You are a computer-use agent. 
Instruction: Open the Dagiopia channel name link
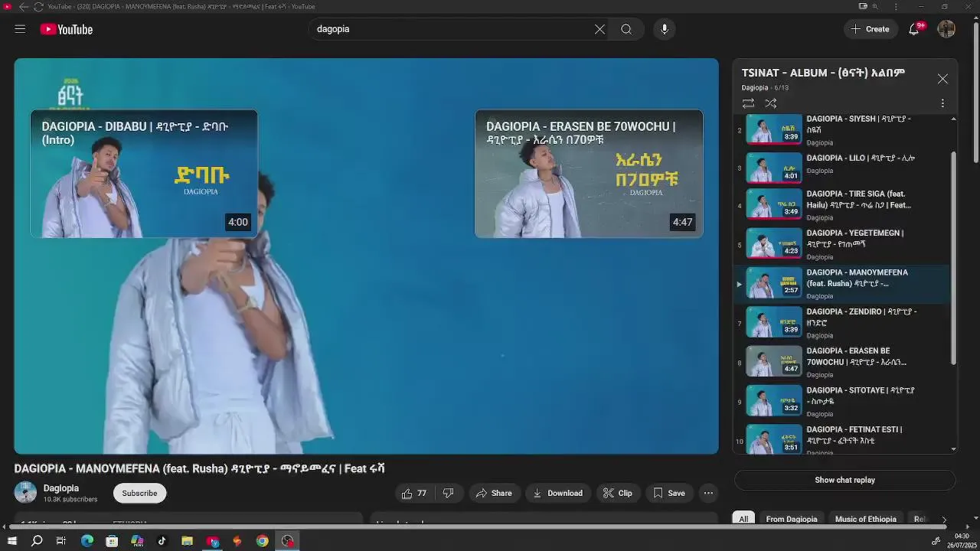[x=61, y=488]
